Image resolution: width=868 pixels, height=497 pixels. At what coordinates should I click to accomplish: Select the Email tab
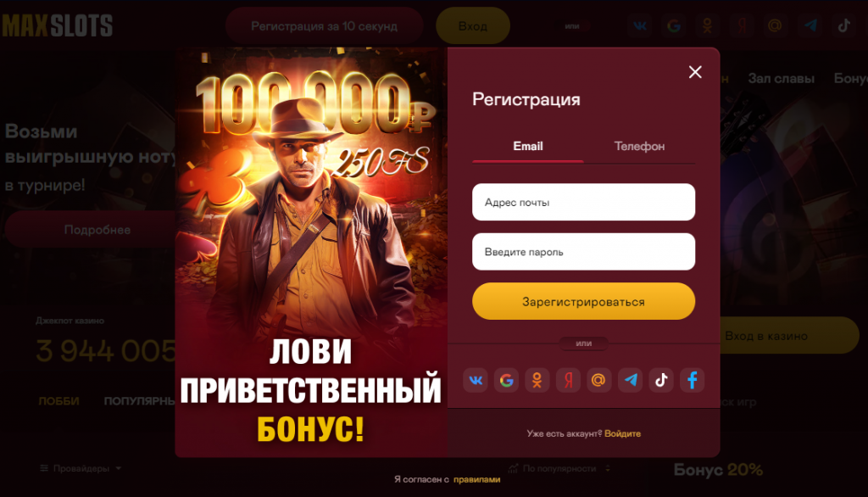(x=528, y=146)
